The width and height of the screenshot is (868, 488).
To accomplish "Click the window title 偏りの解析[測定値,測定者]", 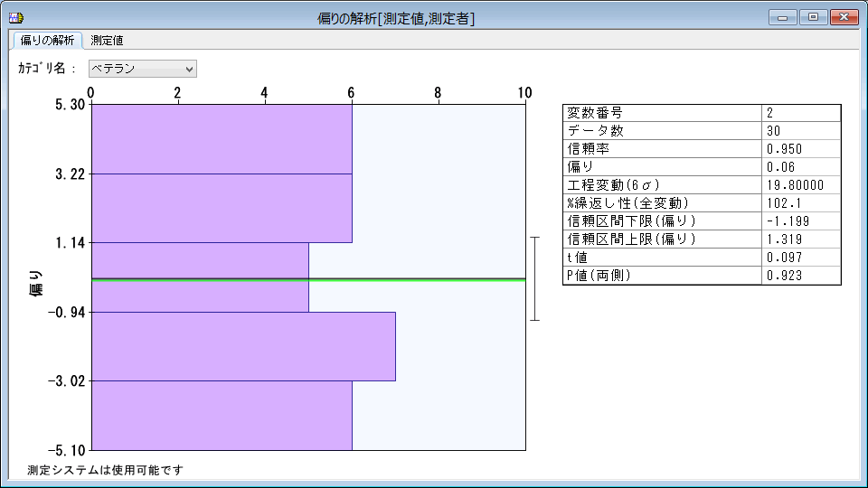I will pyautogui.click(x=396, y=19).
